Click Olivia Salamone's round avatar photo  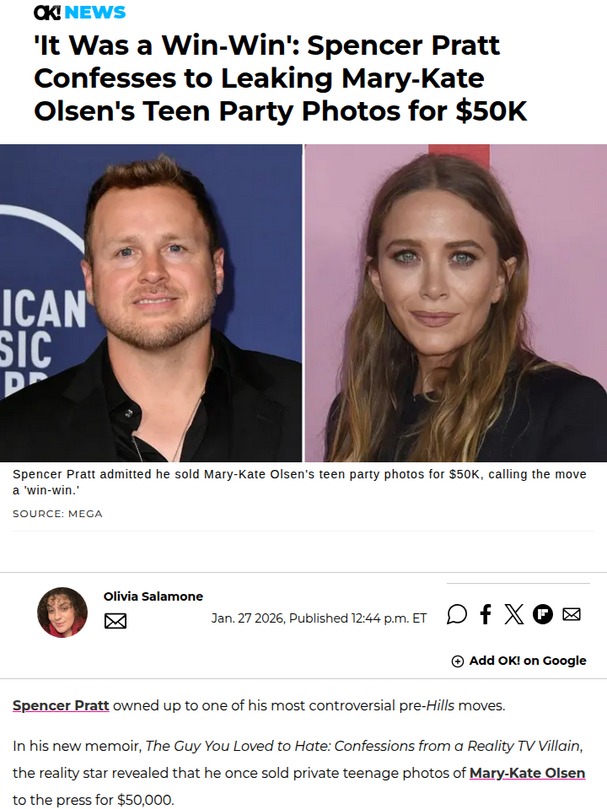coord(62,612)
